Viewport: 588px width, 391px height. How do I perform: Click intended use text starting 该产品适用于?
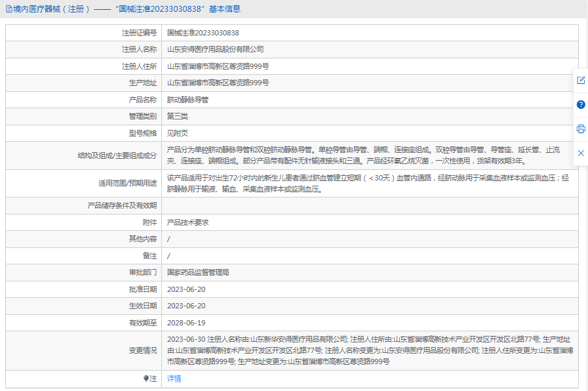click(x=368, y=183)
